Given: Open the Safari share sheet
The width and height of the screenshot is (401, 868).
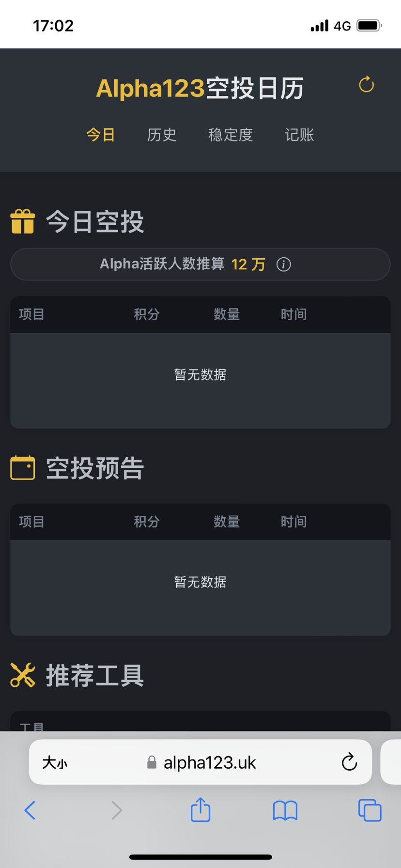Looking at the screenshot, I should coord(200,809).
